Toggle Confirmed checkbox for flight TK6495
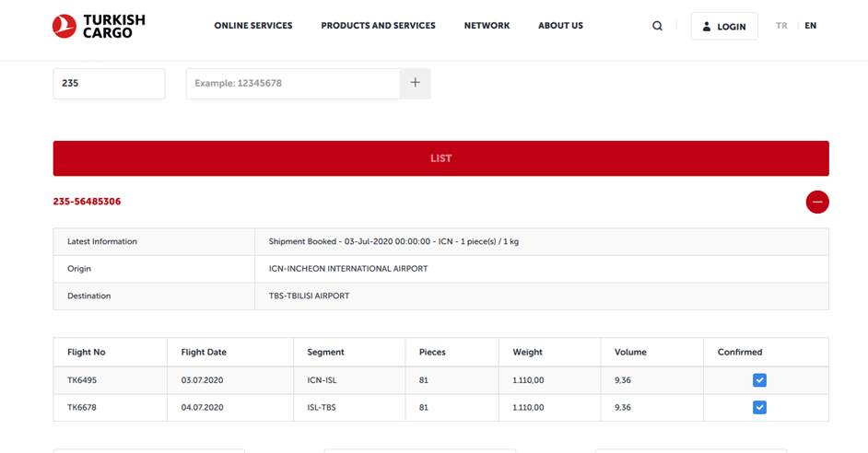 click(x=758, y=380)
